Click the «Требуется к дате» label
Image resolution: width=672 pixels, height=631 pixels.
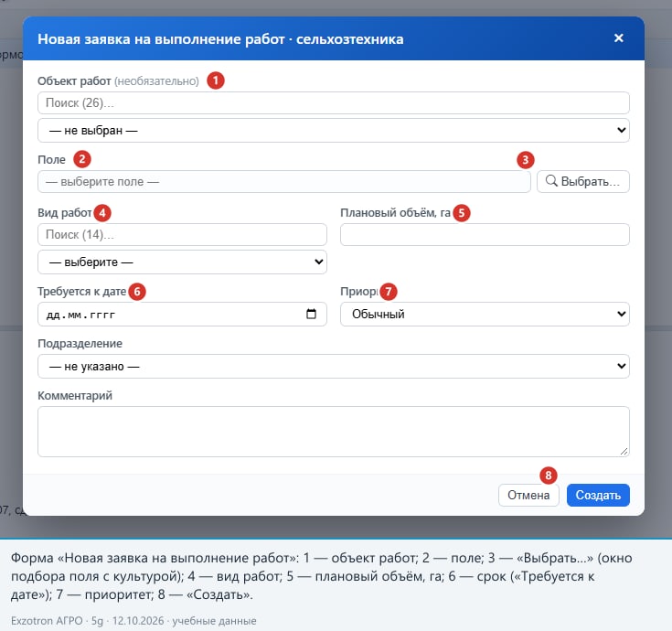tap(82, 292)
